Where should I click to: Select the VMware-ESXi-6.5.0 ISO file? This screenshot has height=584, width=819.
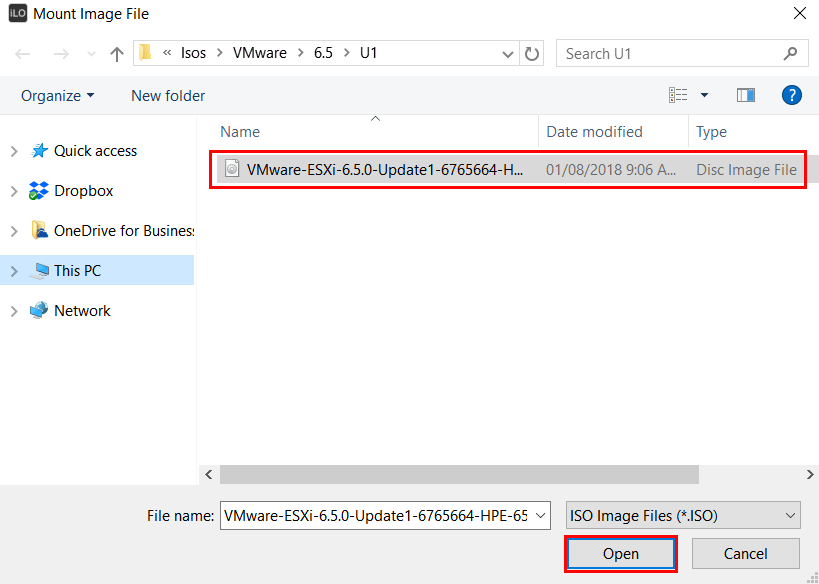tap(508, 169)
